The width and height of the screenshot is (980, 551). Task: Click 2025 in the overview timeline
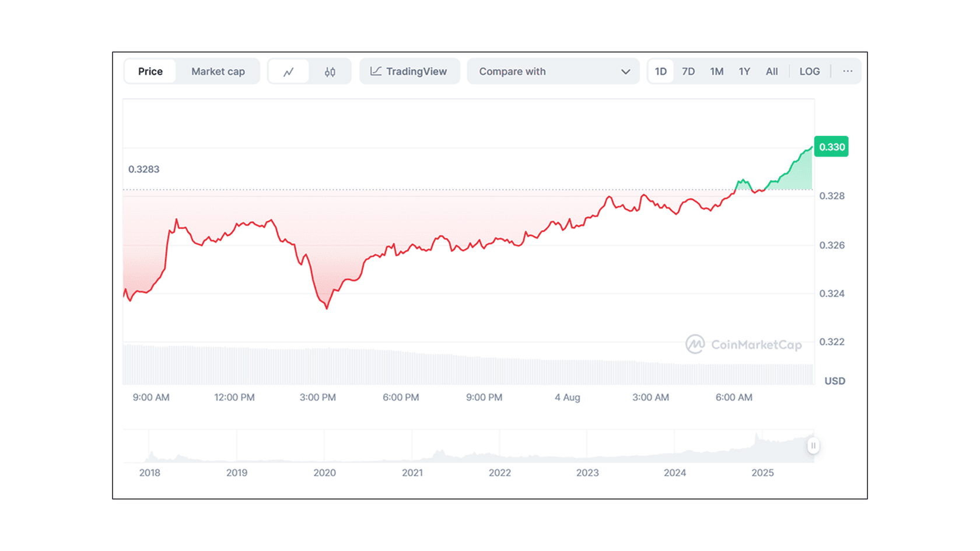[x=762, y=473]
